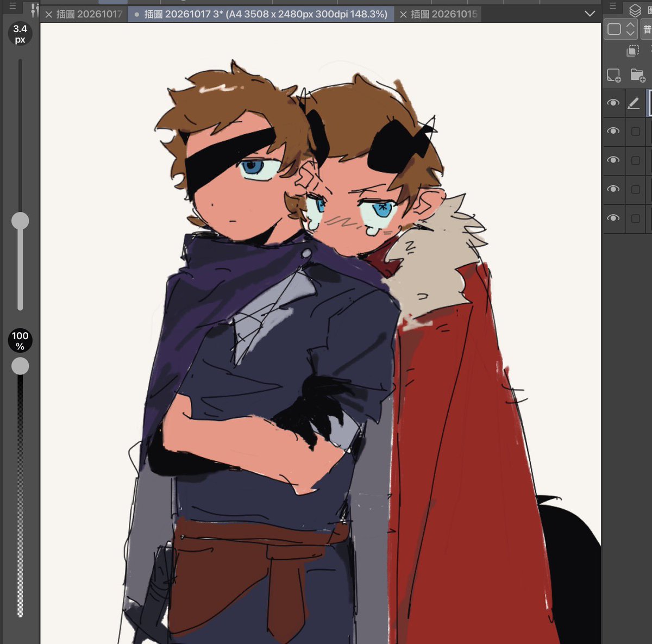
Task: Check the third layer's selection box
Action: pos(636,160)
